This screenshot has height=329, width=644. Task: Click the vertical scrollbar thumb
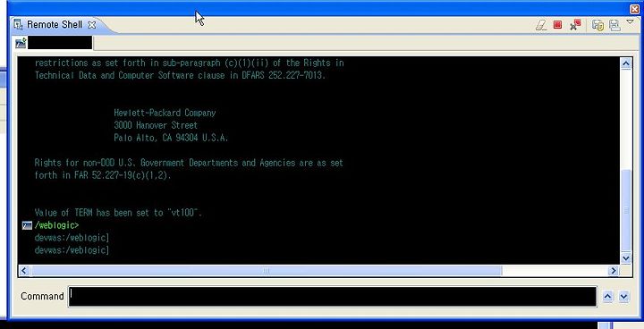pyautogui.click(x=625, y=209)
